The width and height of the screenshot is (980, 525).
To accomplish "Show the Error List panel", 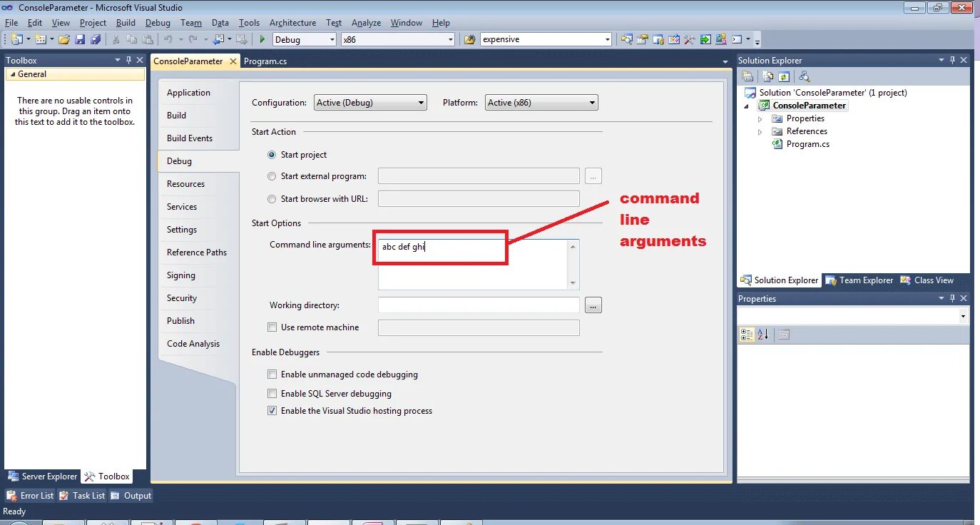I will click(x=30, y=496).
